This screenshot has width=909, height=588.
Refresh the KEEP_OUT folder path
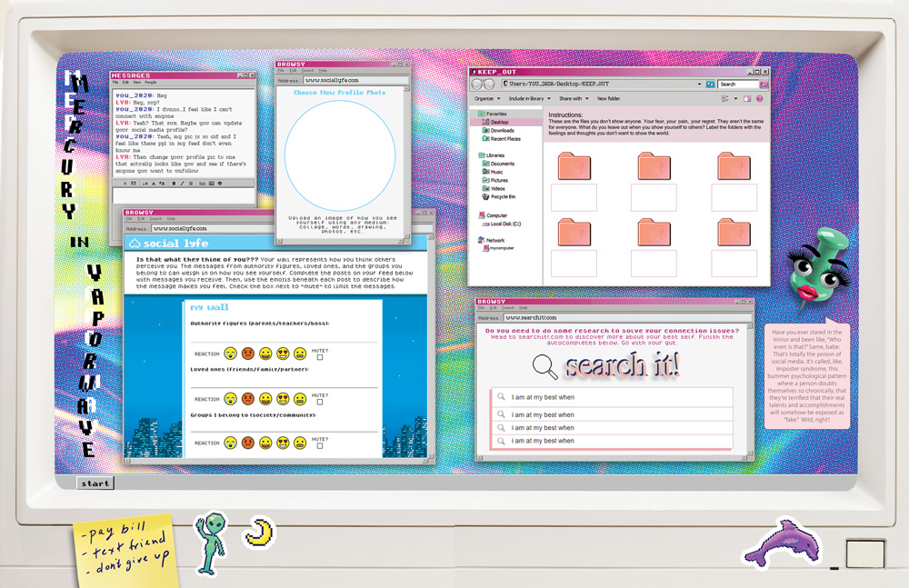[710, 85]
